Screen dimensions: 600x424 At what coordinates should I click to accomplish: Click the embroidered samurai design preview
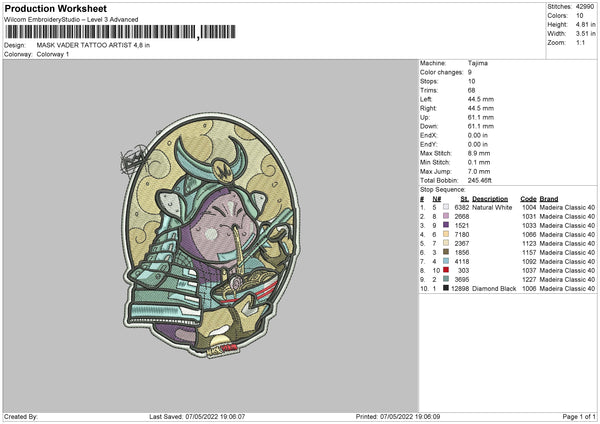click(210, 235)
